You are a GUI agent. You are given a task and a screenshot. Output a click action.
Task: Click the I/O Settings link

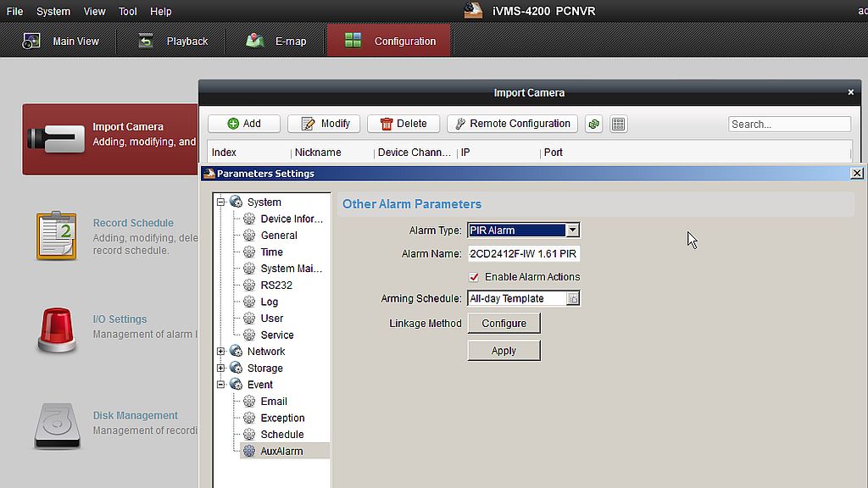(120, 319)
